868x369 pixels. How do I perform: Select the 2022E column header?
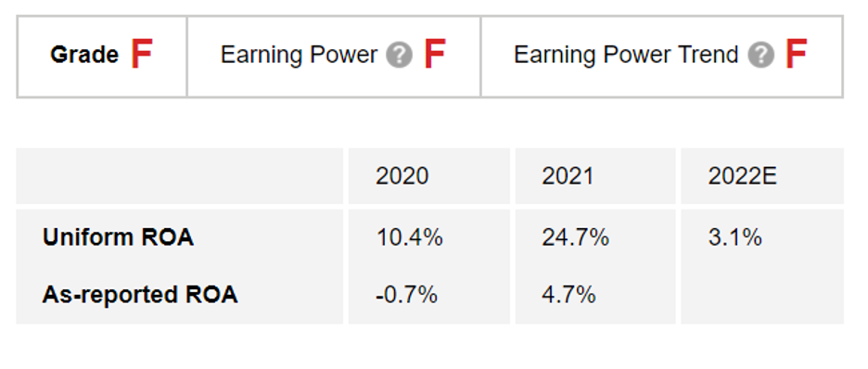coord(762,176)
